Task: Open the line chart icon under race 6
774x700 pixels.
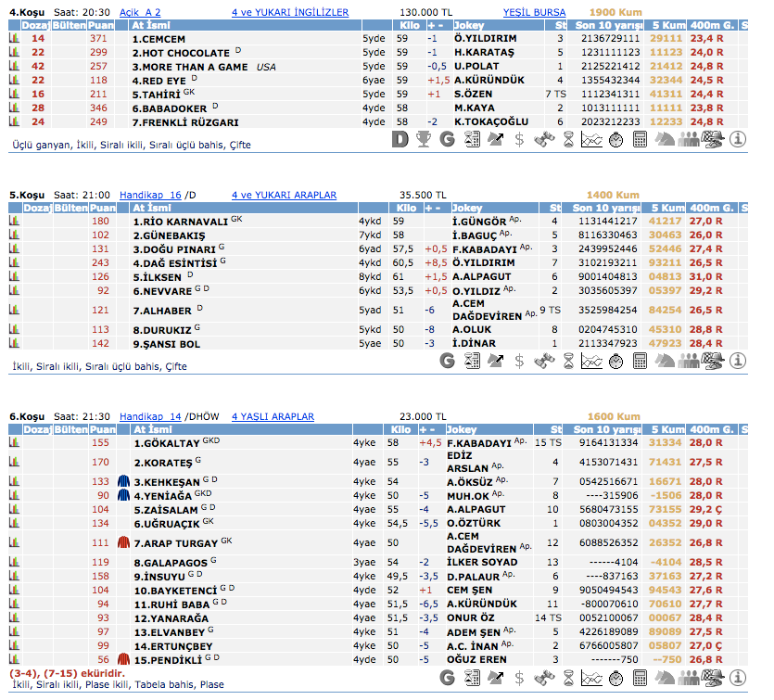Action: tap(592, 684)
